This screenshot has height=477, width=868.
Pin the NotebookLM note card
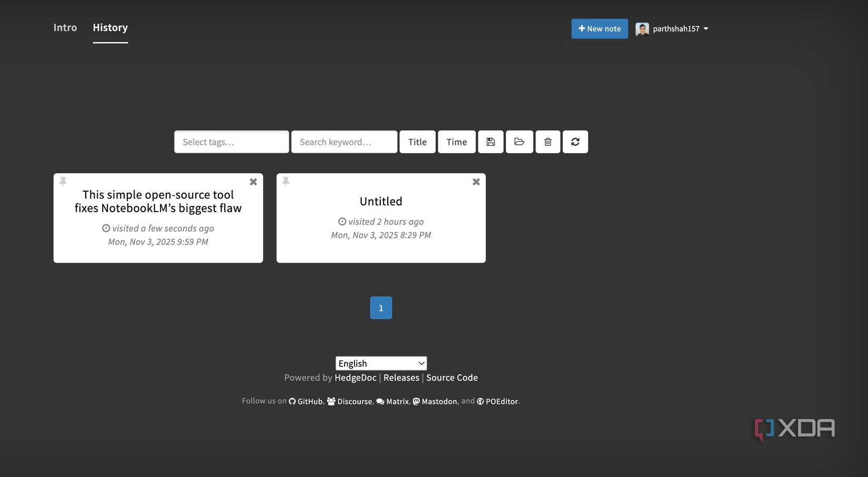pos(63,181)
